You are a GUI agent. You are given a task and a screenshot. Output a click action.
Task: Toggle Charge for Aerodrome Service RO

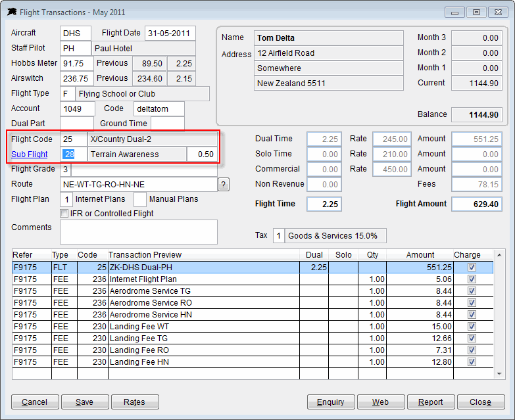tap(472, 303)
